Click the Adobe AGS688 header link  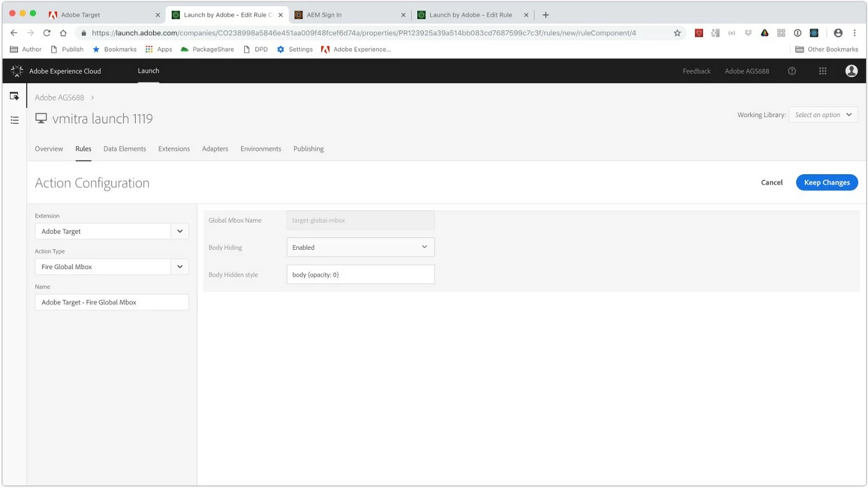[x=746, y=71]
